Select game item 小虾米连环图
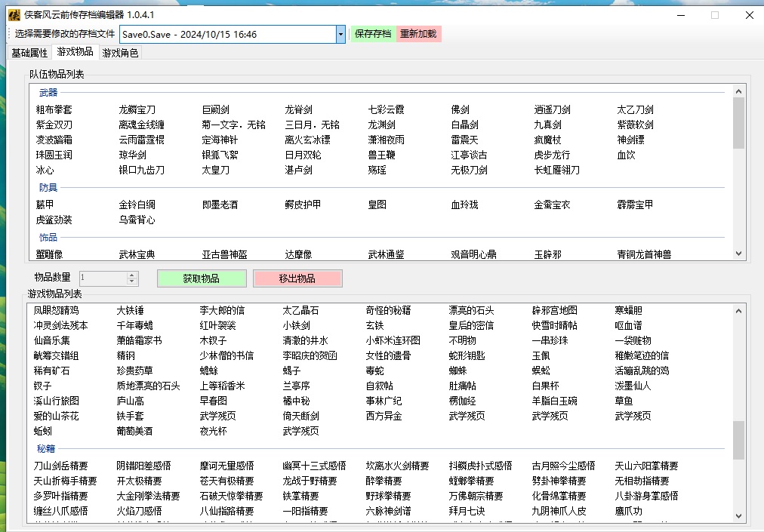 (393, 340)
